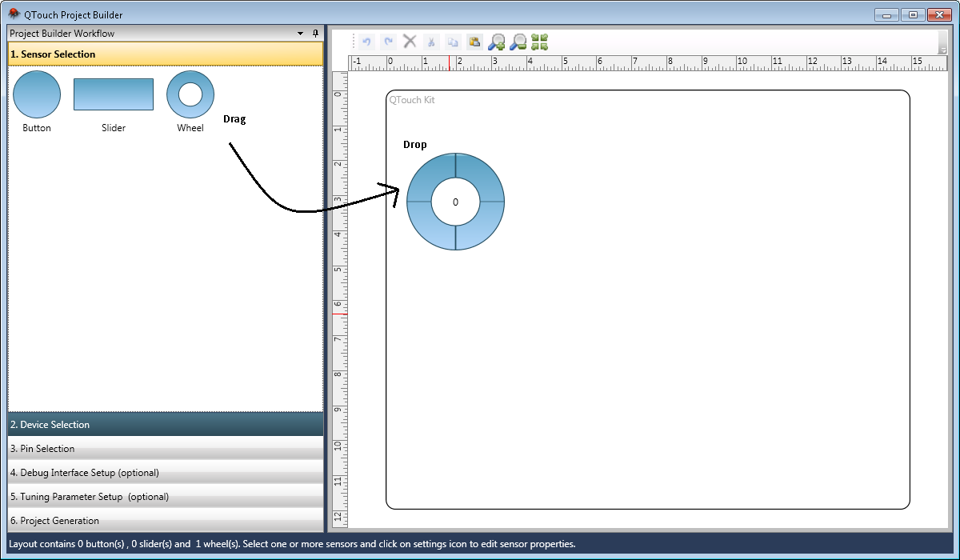The image size is (960, 560).
Task: Open Debug Interface Setup section
Action: (x=166, y=473)
